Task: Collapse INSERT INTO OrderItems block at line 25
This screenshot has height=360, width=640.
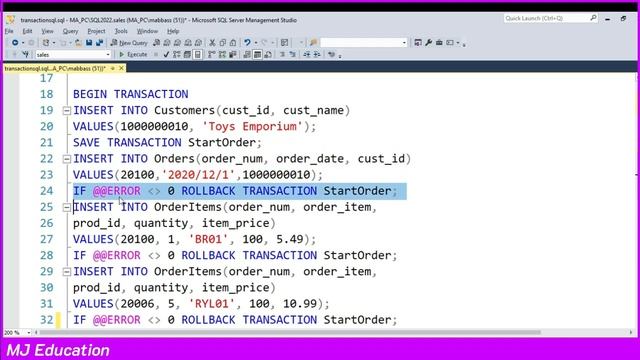Action: [67, 207]
